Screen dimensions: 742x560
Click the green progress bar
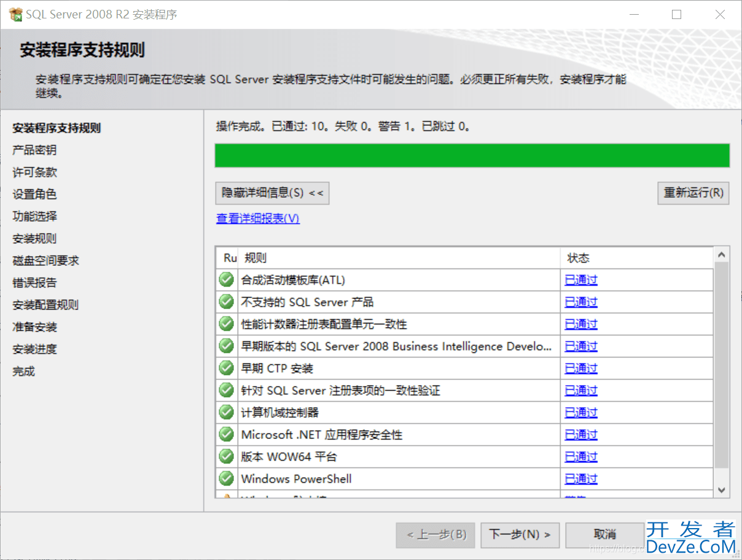click(x=472, y=155)
